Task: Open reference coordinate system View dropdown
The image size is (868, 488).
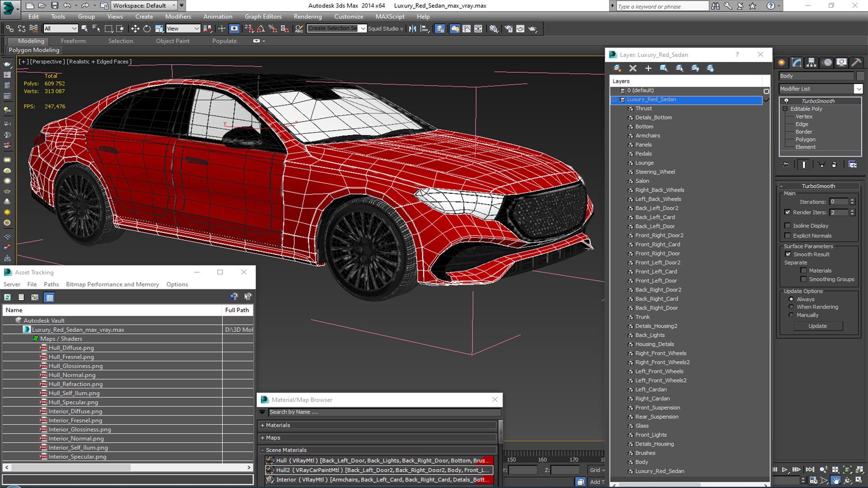Action: coord(183,28)
